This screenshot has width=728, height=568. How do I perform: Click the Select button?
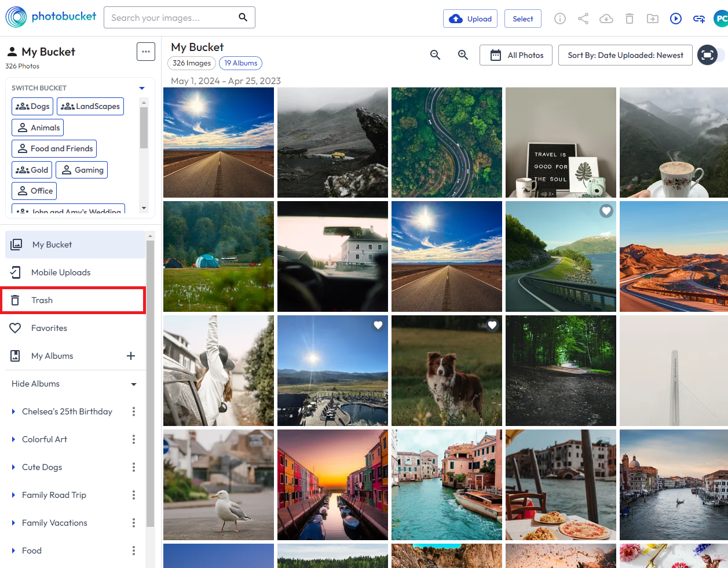click(522, 19)
